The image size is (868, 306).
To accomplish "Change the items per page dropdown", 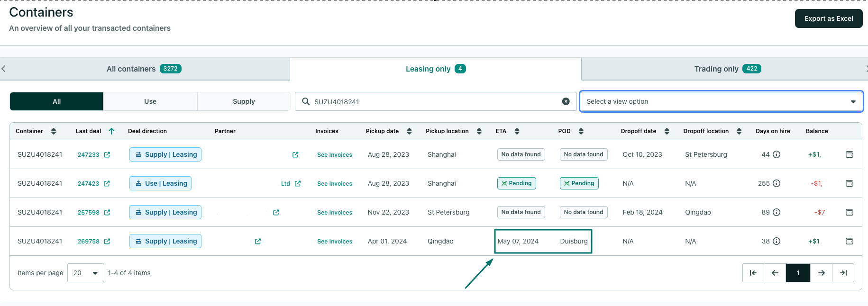I will (x=86, y=273).
